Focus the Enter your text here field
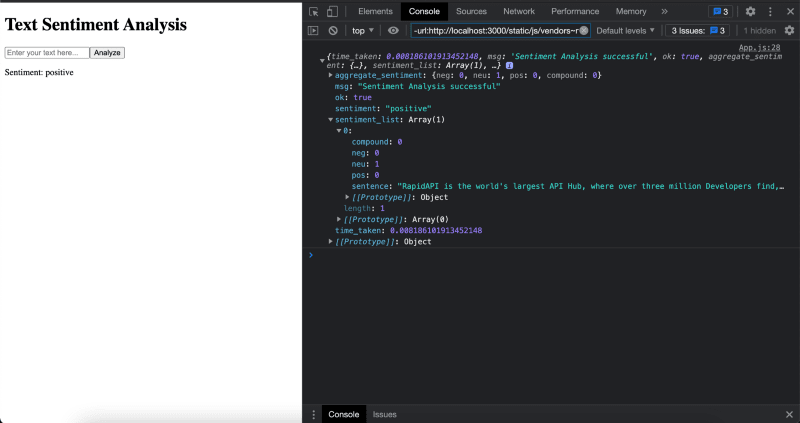This screenshot has width=800, height=423. tap(47, 53)
